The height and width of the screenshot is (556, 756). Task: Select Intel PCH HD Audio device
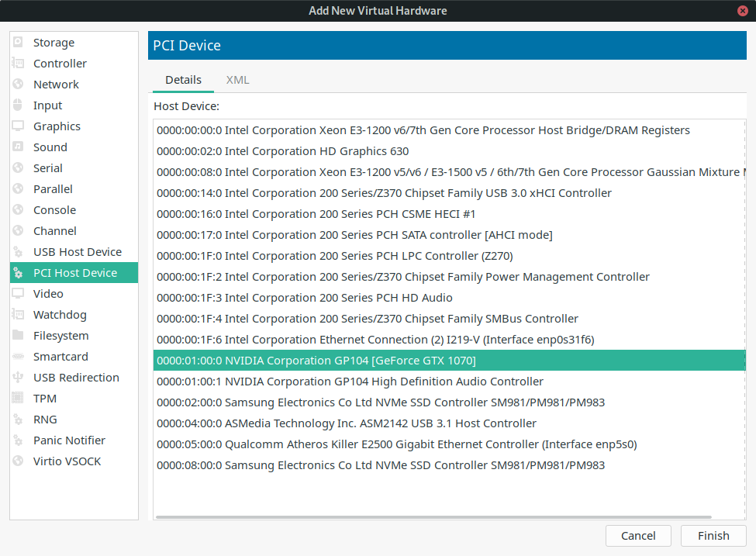449,298
